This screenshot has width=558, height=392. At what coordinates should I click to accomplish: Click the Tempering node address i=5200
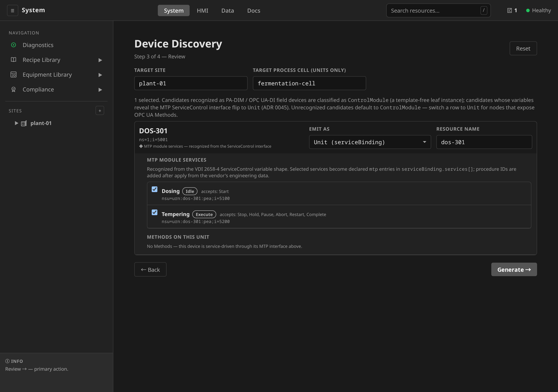pos(195,221)
